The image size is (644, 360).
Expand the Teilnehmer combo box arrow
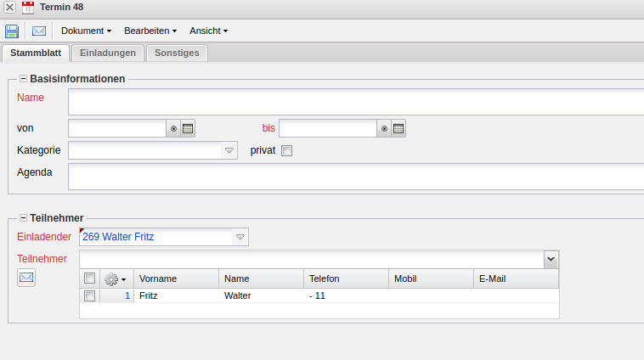551,259
